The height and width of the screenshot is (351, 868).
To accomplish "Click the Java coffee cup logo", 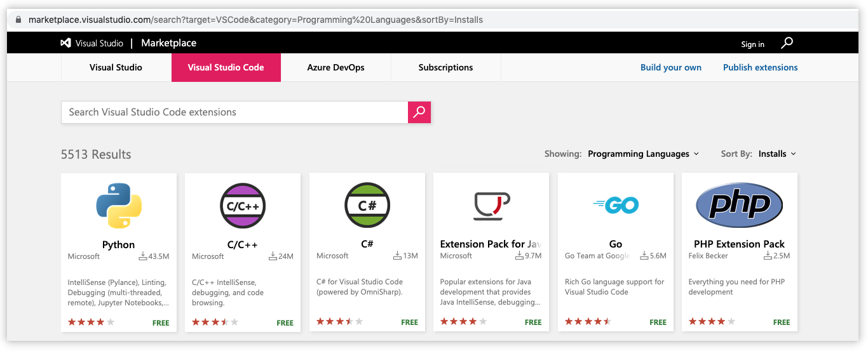I will tap(491, 206).
